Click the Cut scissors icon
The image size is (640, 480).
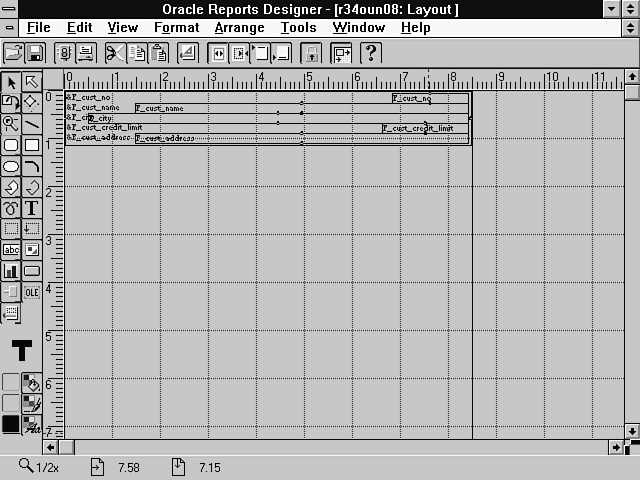click(115, 52)
